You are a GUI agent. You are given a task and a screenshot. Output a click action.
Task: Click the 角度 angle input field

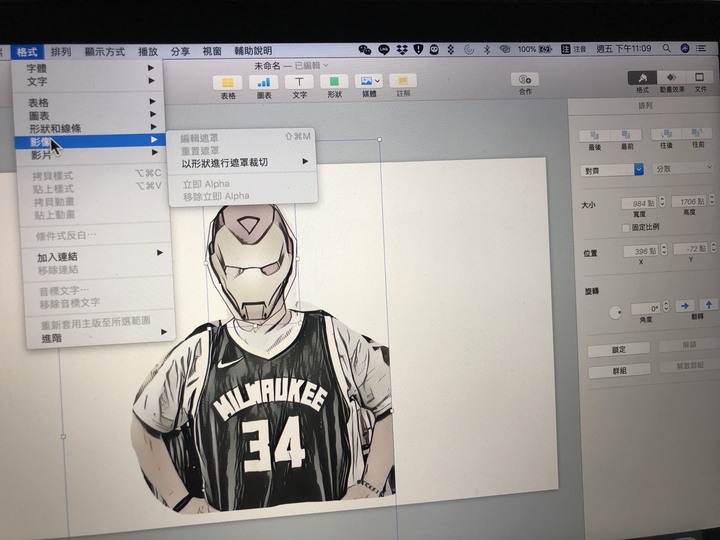[x=647, y=308]
